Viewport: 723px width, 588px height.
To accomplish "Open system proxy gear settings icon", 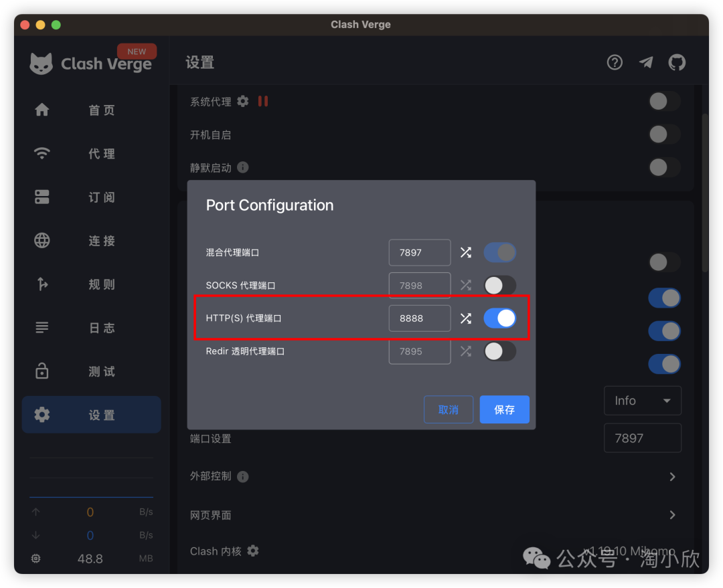I will 243,101.
